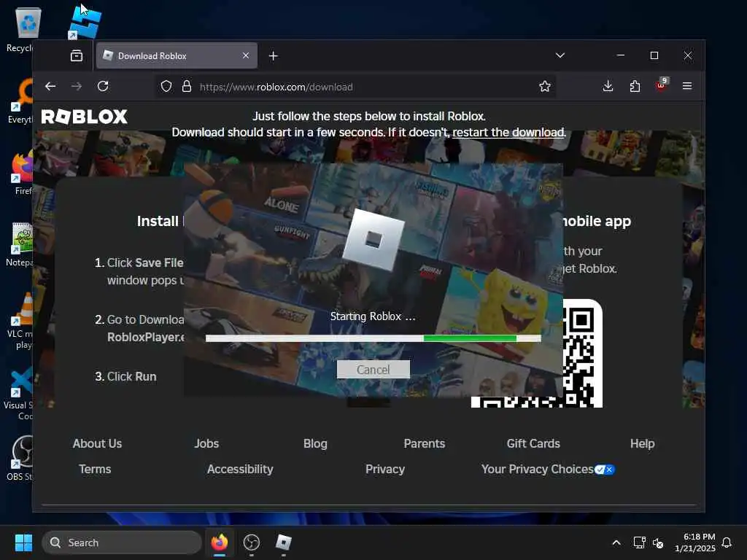
Task: Show hidden system tray icons chevron
Action: [616, 542]
